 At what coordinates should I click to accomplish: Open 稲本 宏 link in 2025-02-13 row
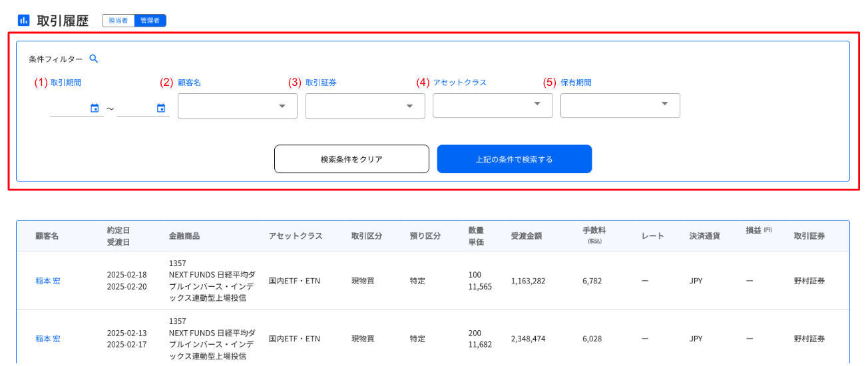click(48, 339)
